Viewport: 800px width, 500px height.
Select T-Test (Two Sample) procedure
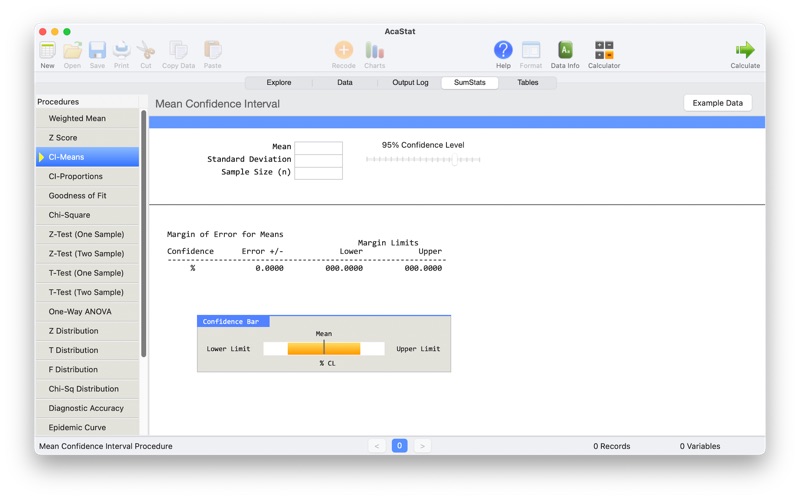[x=88, y=292]
